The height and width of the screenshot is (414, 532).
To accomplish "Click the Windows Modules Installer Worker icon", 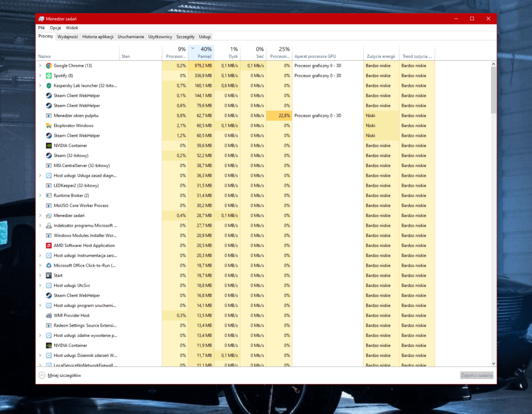I will pos(49,236).
